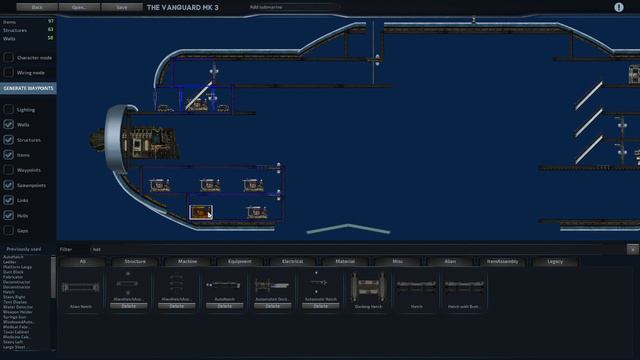Open the Legacy category tab
Image resolution: width=640 pixels, height=360 pixels.
coord(555,261)
